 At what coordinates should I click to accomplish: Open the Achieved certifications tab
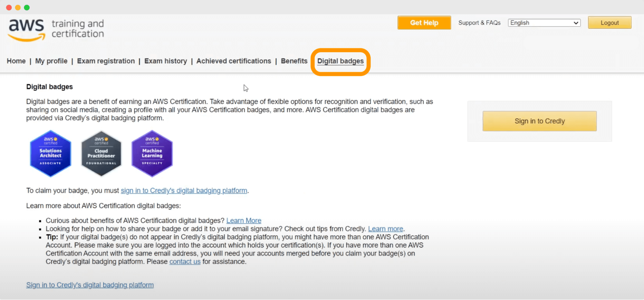234,61
